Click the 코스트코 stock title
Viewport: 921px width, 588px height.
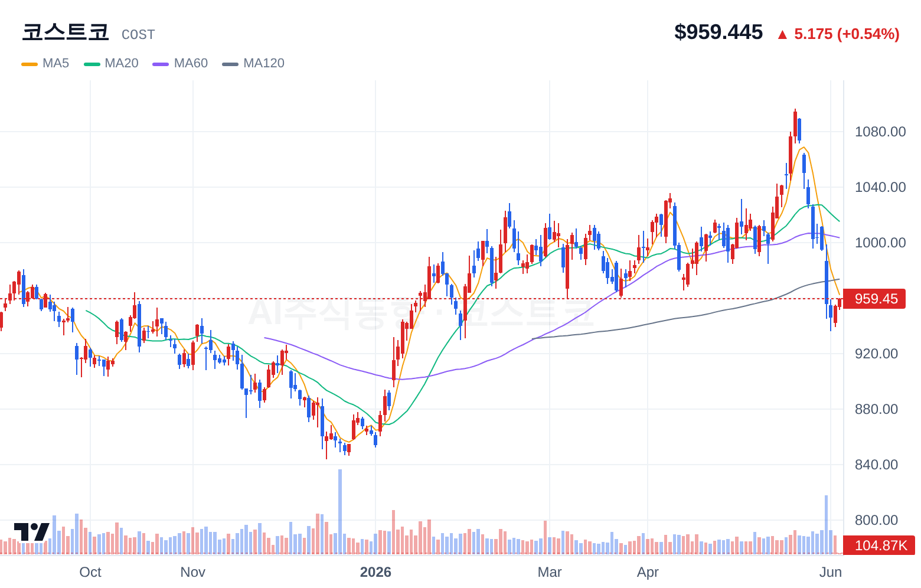click(x=66, y=32)
